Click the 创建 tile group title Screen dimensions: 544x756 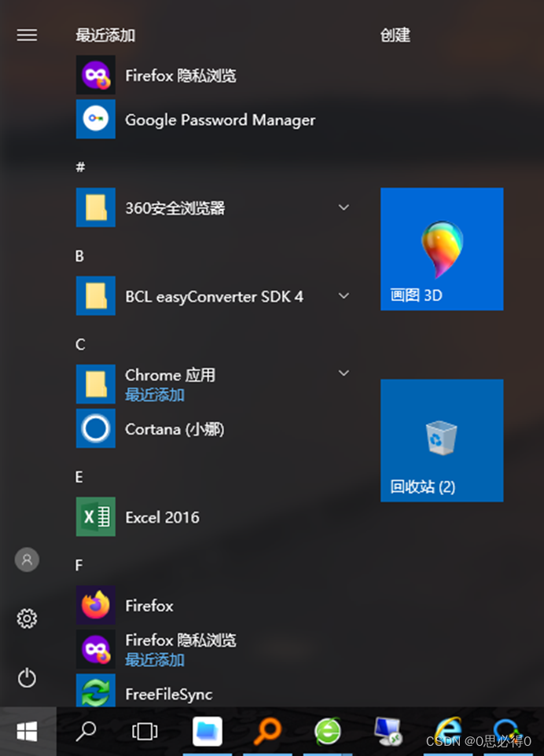tap(395, 35)
